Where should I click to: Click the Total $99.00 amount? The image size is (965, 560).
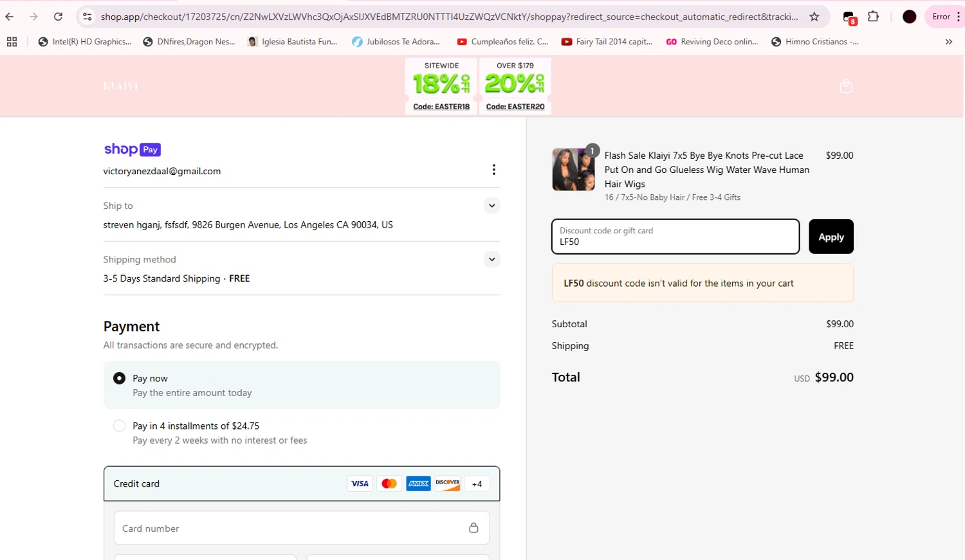pyautogui.click(x=834, y=377)
